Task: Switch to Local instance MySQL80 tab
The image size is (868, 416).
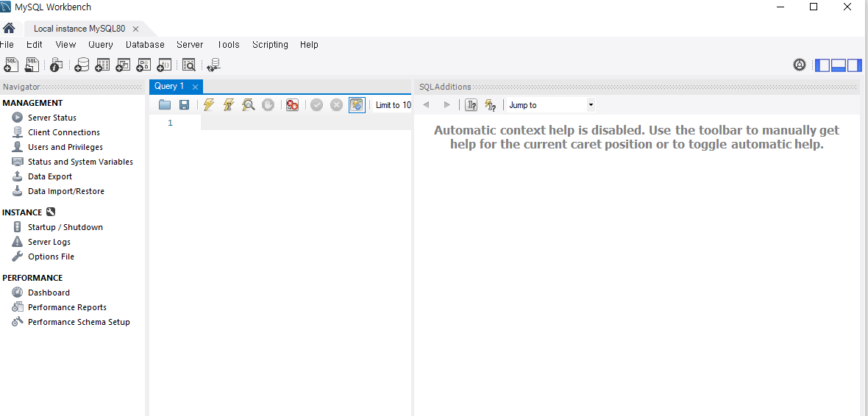Action: (x=79, y=28)
